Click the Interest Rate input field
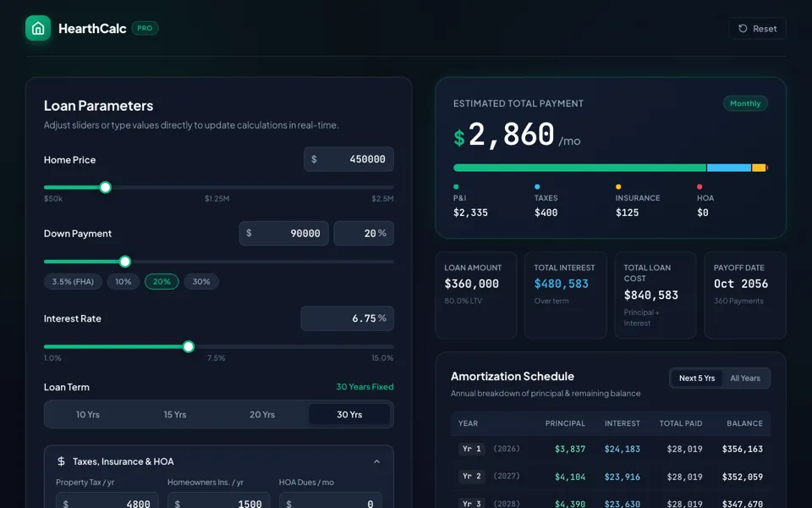 click(x=347, y=318)
